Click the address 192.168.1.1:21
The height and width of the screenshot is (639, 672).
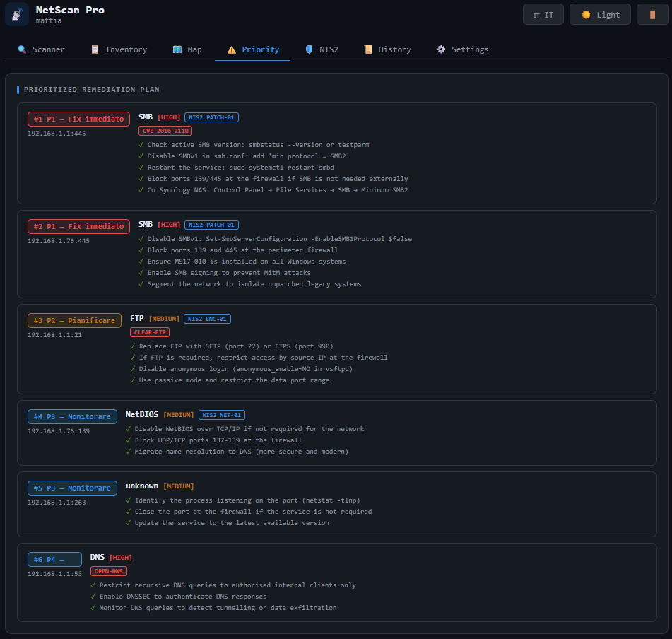[x=55, y=335]
